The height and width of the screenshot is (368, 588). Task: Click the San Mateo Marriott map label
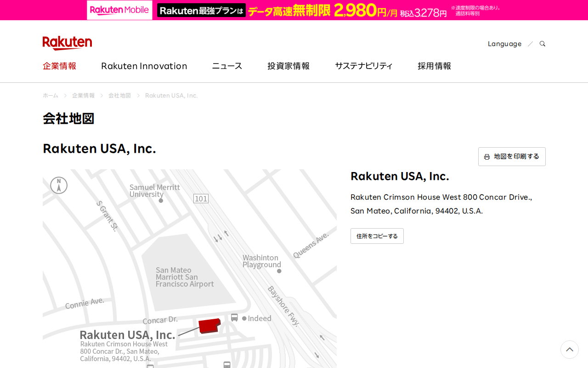click(x=185, y=277)
